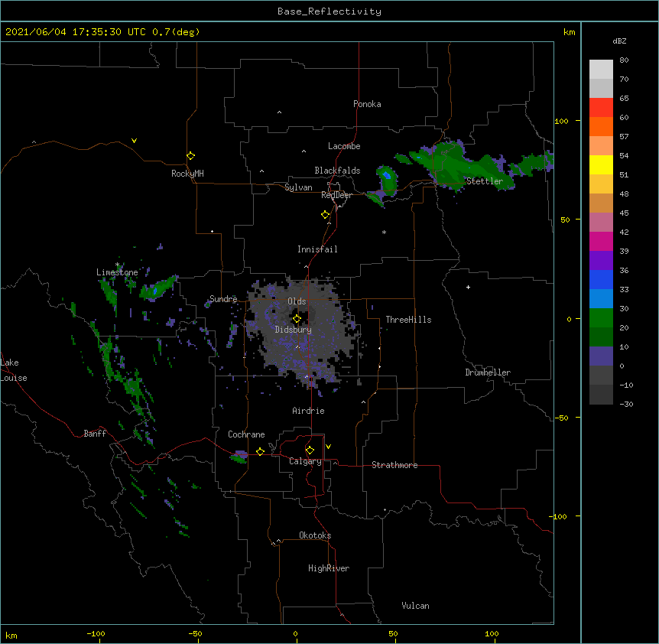Click the Stettler label
Image resolution: width=659 pixels, height=644 pixels.
[485, 181]
